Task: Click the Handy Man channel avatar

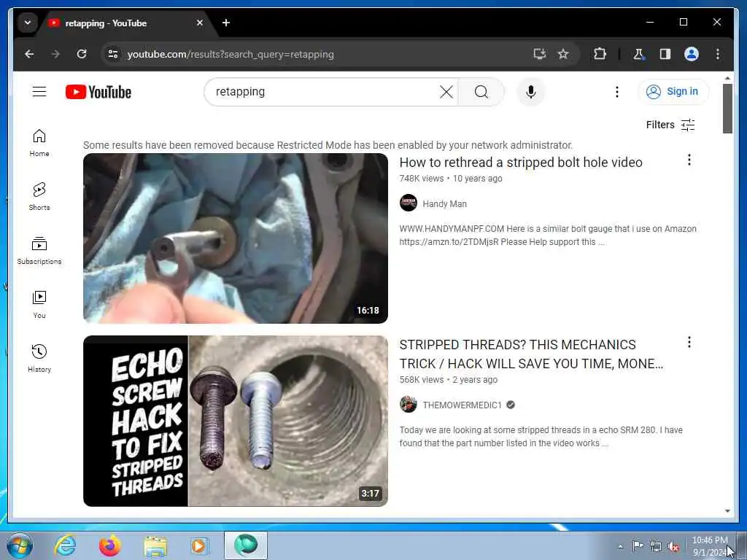Action: [409, 203]
